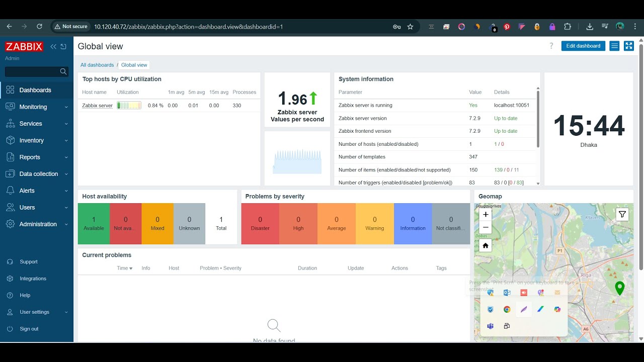Screen dimensions: 644x362
Task: Expand the Users menu
Action: tap(37, 208)
